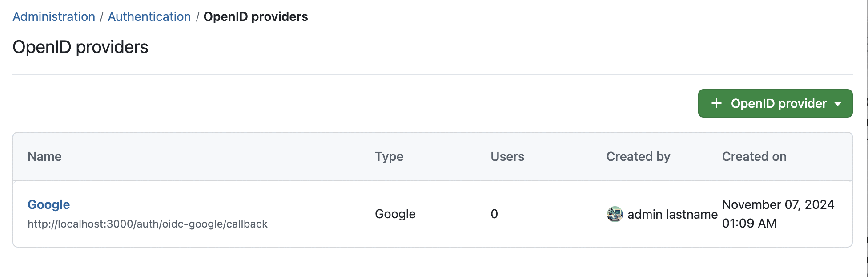
Task: Sort by the Created by column
Action: (638, 156)
